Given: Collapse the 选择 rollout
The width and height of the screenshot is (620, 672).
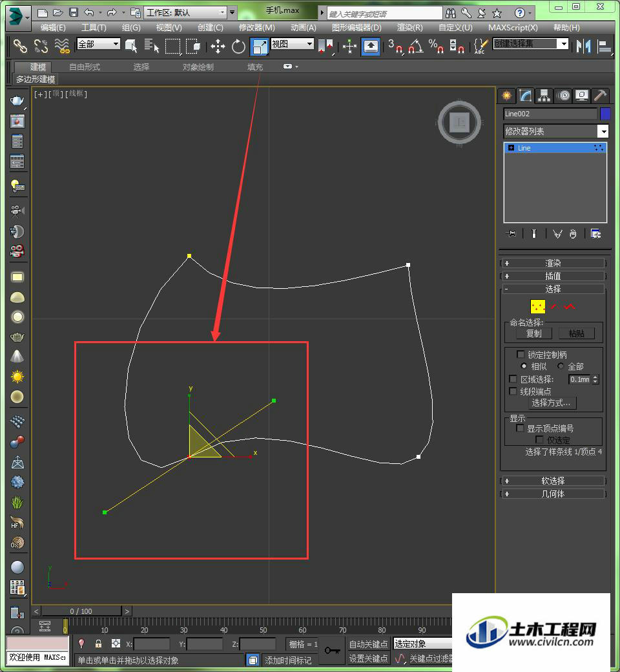Looking at the screenshot, I should (x=553, y=289).
